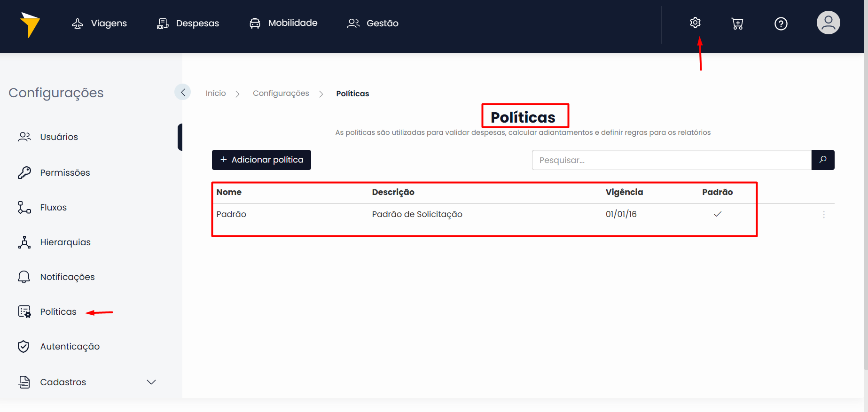Open the settings gear icon
Image resolution: width=868 pixels, height=412 pixels.
pos(695,23)
